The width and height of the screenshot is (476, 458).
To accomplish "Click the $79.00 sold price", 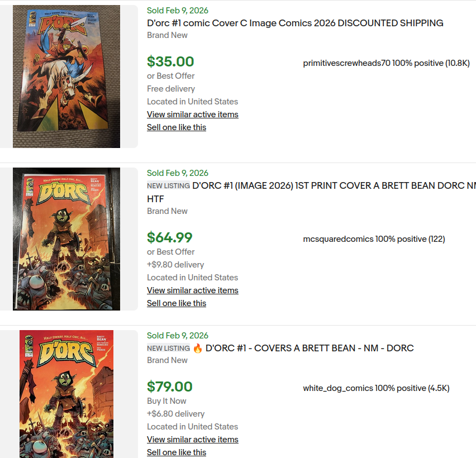I will (x=169, y=387).
